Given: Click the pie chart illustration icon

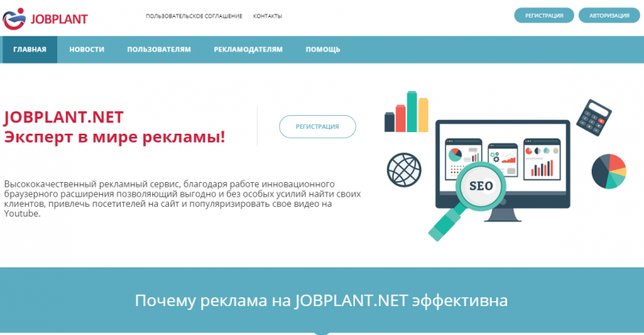Looking at the screenshot, I should 609,172.
